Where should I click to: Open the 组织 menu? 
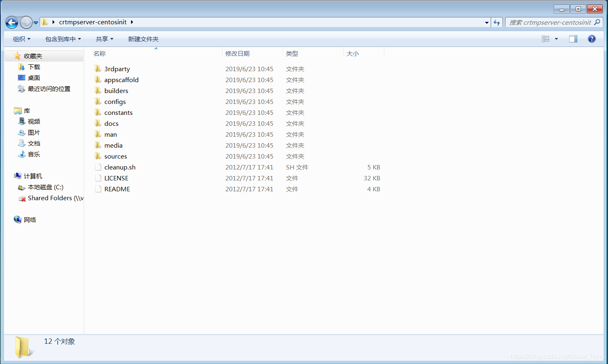coord(21,39)
